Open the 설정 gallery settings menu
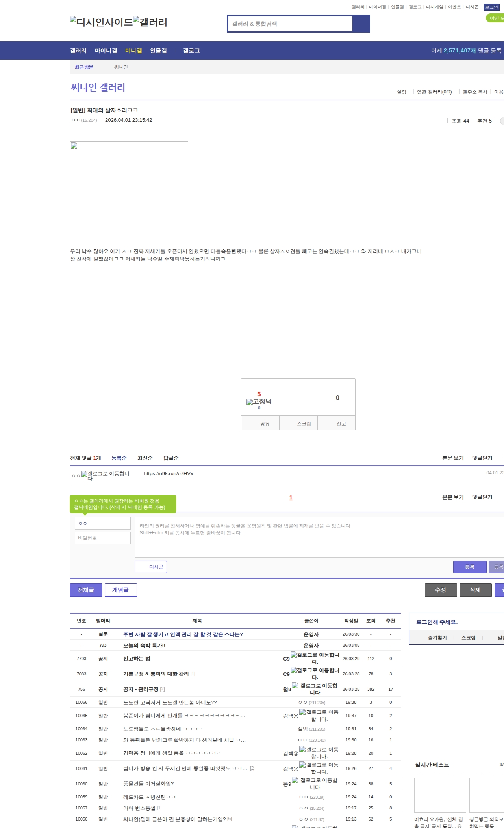Screen dimensions: 504x828 (x=401, y=92)
